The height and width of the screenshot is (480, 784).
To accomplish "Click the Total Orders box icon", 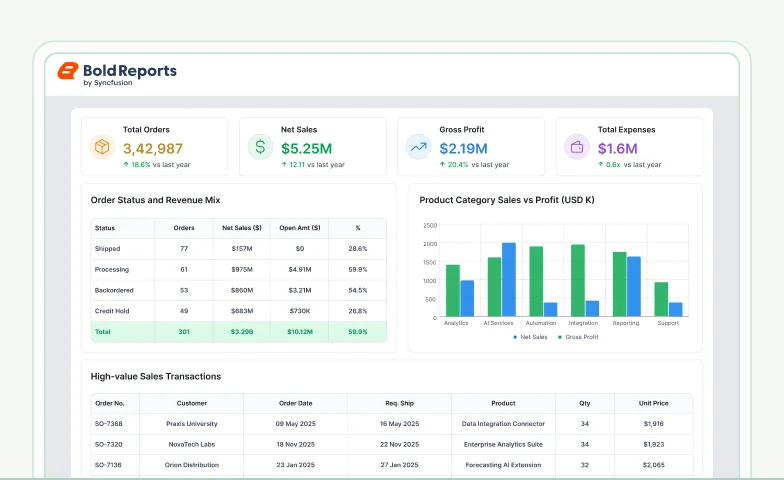I will coord(102,147).
